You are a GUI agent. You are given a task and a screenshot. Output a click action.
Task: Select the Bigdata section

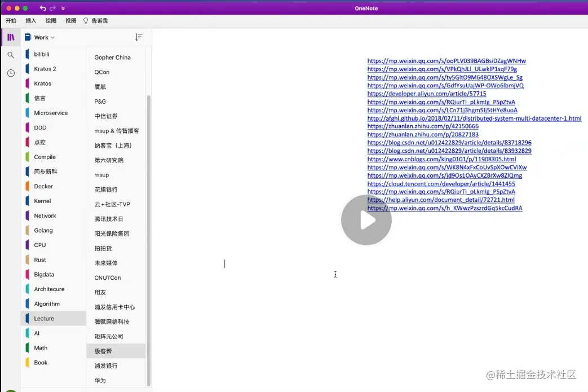(x=53, y=275)
